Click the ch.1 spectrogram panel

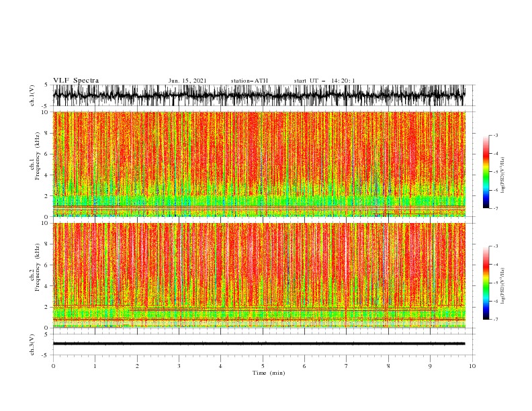click(x=259, y=164)
